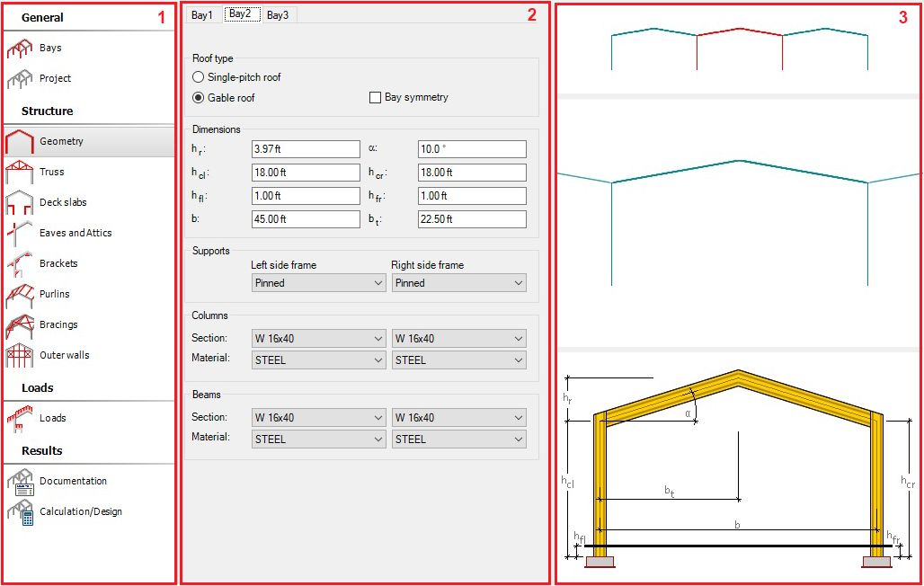924x586 pixels.
Task: Open the Truss icon
Action: [20, 173]
